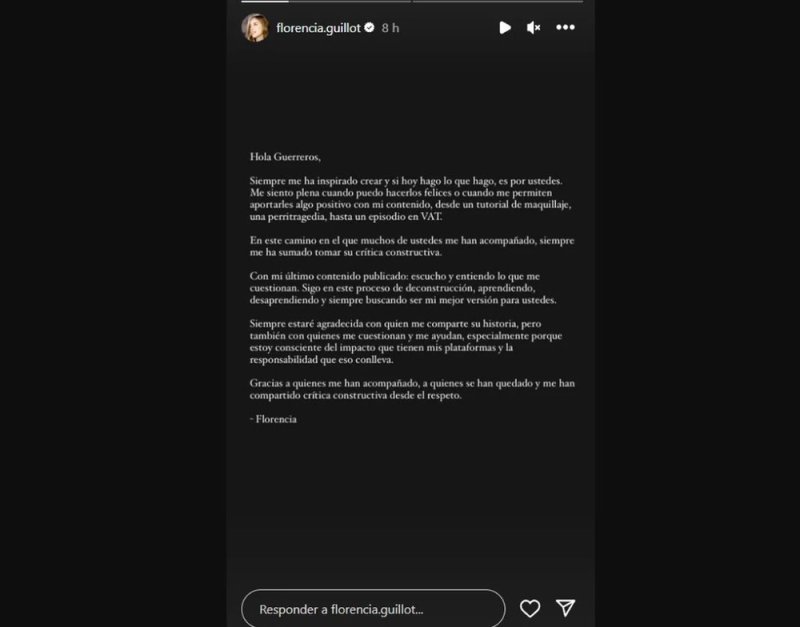Open the three-dot more options menu
Screen dimensions: 800x627
point(565,28)
